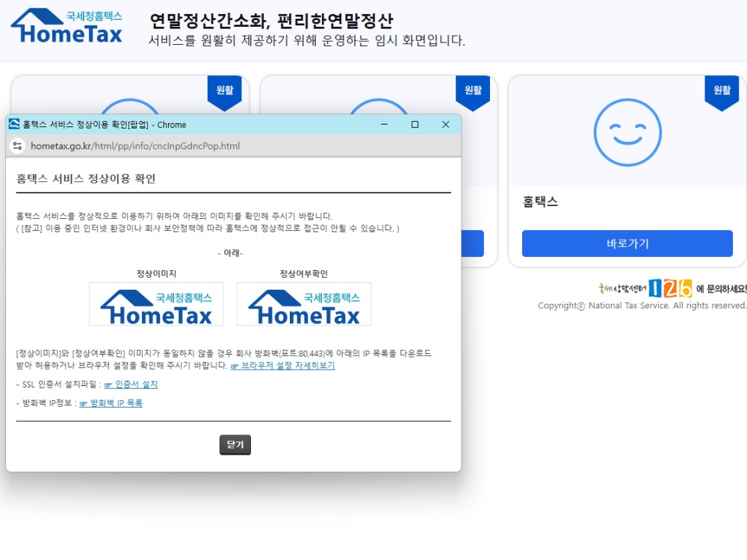The width and height of the screenshot is (747, 560).
Task: Click 바로가기 button on 홈택스 card
Action: click(x=627, y=243)
